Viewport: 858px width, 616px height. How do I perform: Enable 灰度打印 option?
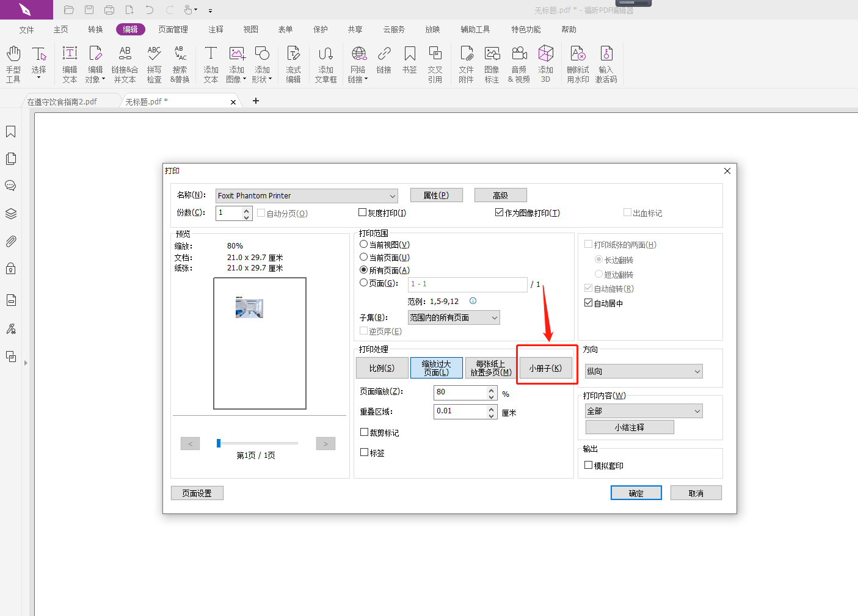point(362,212)
